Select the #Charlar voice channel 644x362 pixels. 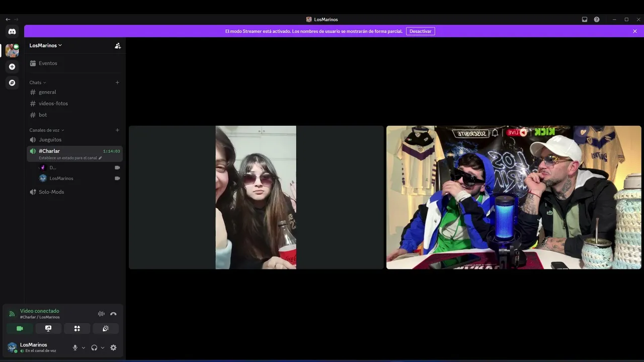tap(75, 154)
